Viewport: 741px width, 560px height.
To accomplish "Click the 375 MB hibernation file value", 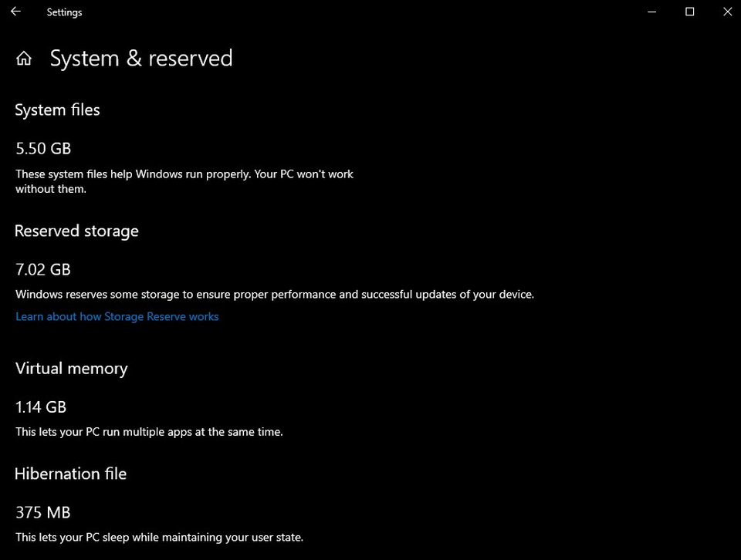I will click(x=42, y=511).
